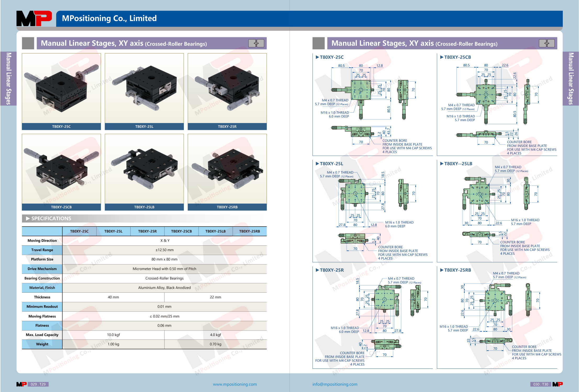Click the stage icon in right page title bar

tap(547, 43)
